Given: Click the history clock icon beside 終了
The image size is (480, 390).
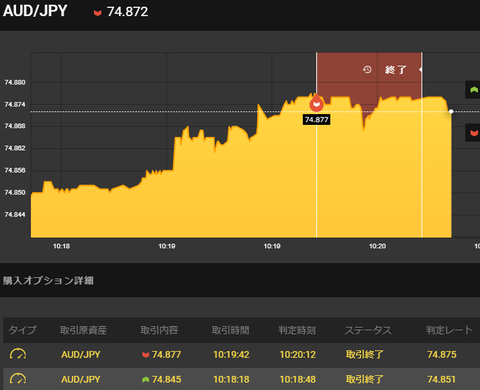Looking at the screenshot, I should [x=367, y=69].
